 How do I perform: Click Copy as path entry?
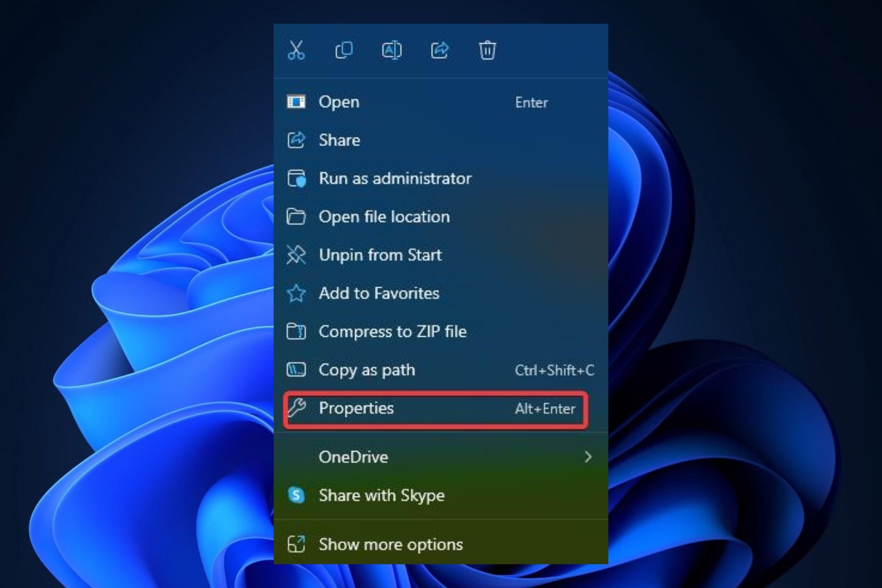[441, 370]
